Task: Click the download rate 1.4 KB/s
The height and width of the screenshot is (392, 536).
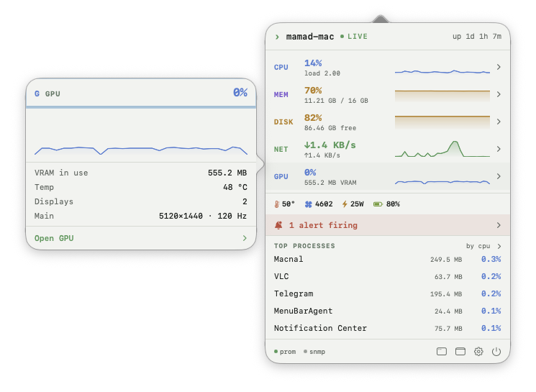Action: coord(330,145)
